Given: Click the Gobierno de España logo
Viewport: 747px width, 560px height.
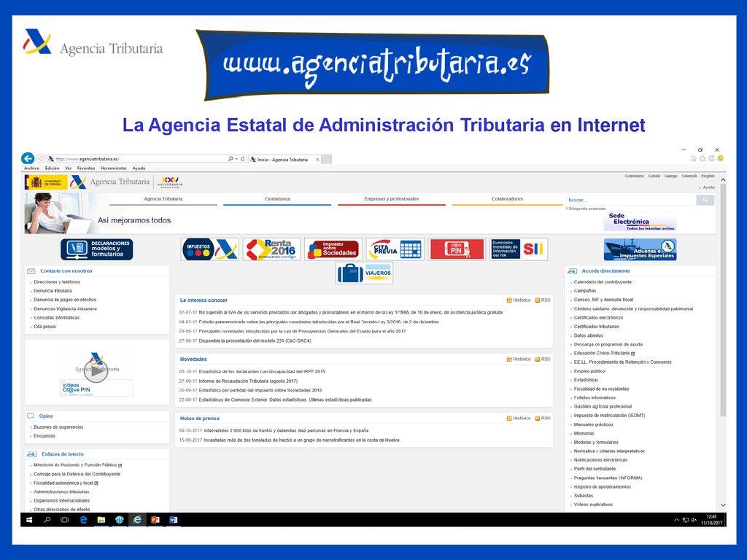Looking at the screenshot, I should coord(46,182).
